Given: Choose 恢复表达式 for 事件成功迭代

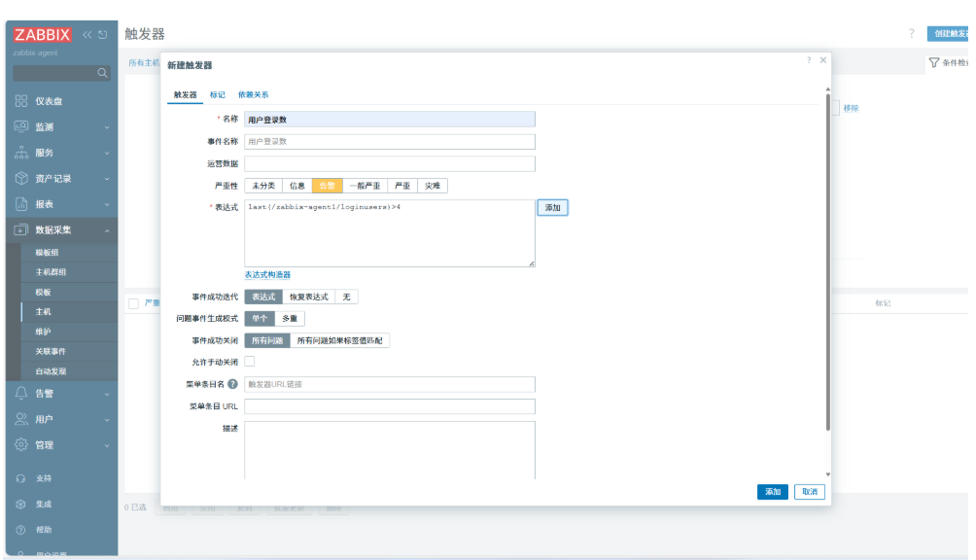Looking at the screenshot, I should coord(309,297).
